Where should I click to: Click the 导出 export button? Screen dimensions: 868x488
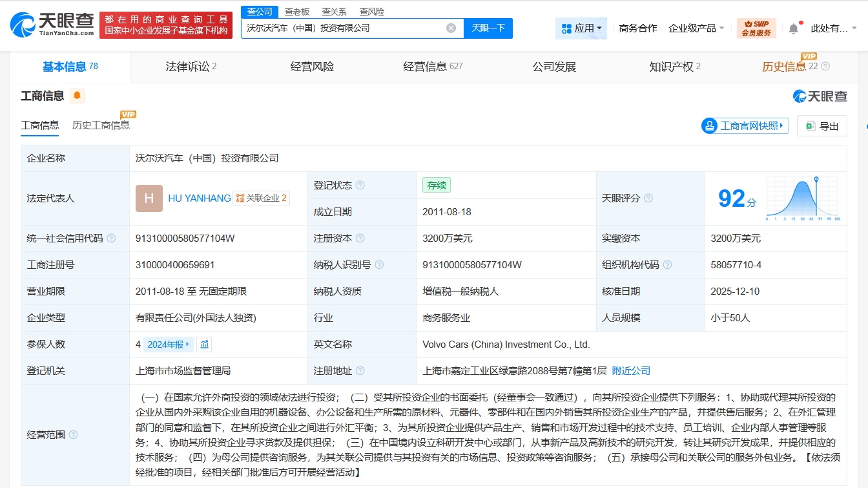[822, 126]
